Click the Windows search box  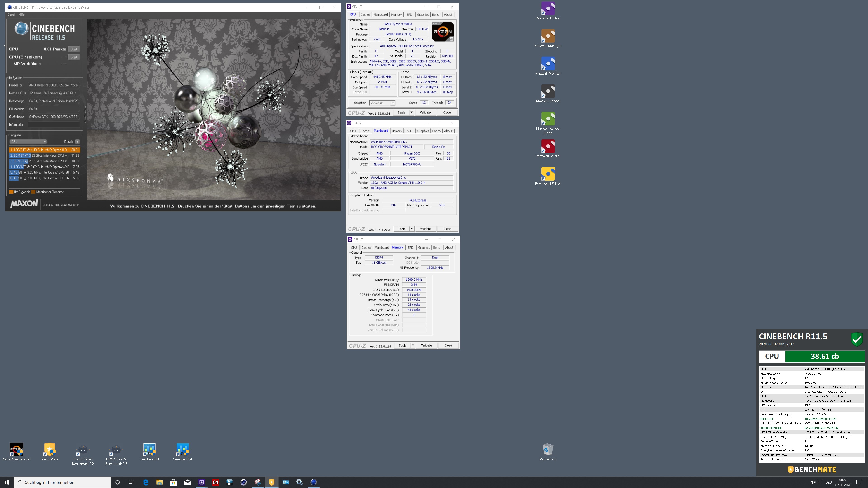[62, 482]
